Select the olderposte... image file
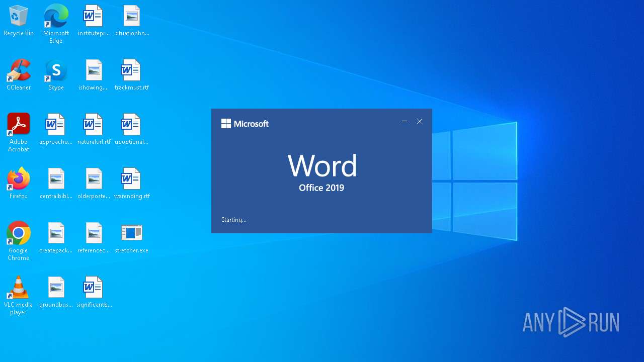Image resolution: width=644 pixels, height=362 pixels. (94, 184)
